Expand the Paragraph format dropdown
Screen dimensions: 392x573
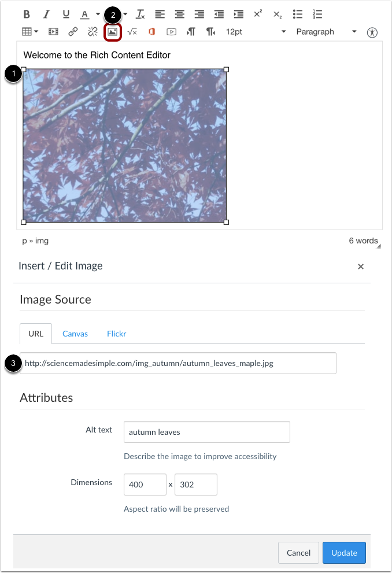tap(326, 32)
